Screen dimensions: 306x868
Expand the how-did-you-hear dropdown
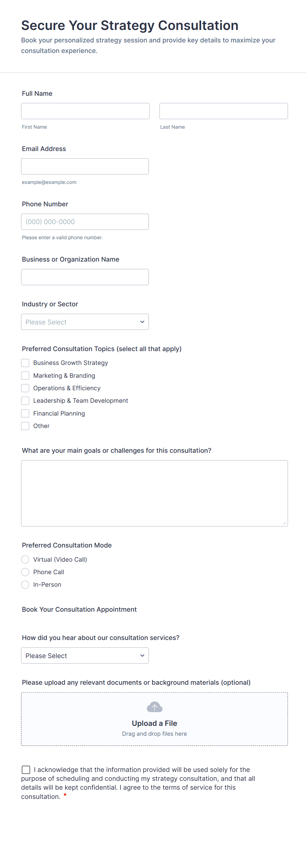(85, 655)
